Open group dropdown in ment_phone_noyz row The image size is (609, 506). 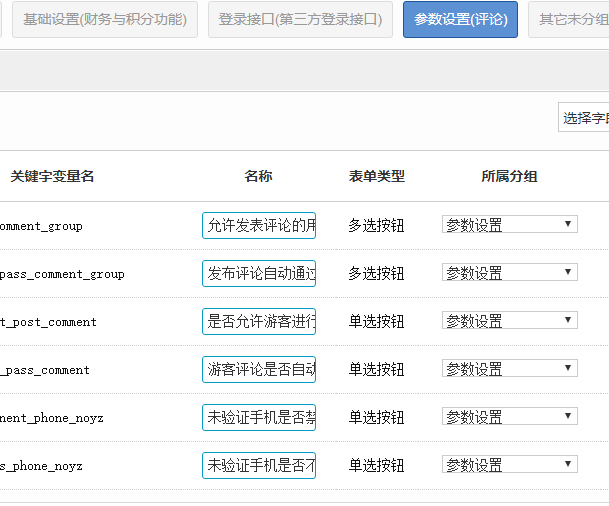pyautogui.click(x=509, y=417)
